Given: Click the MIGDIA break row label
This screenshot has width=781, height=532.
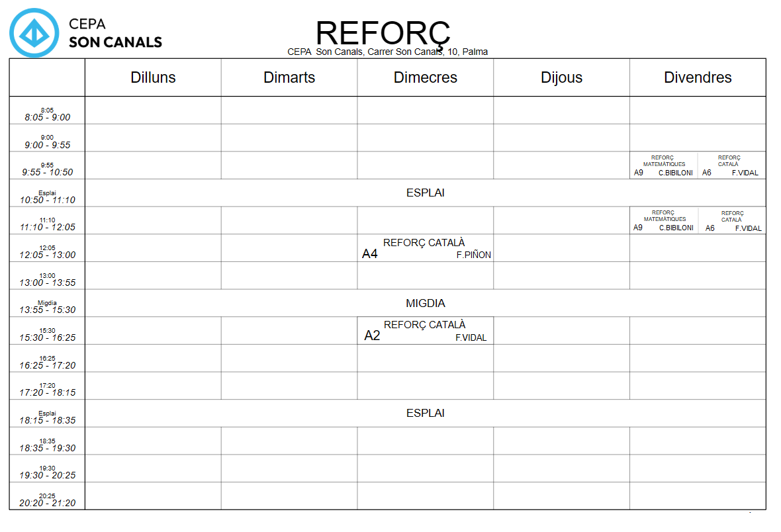Looking at the screenshot, I should 425,303.
